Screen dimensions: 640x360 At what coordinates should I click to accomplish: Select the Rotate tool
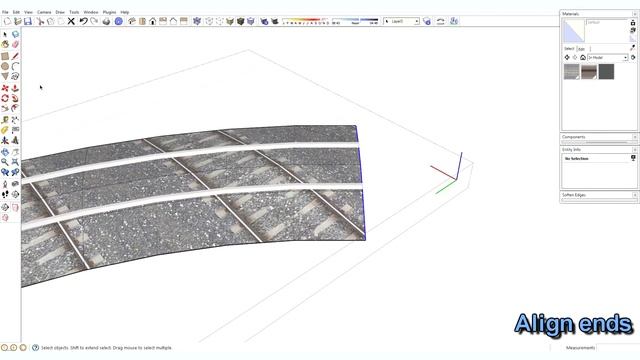(x=5, y=98)
